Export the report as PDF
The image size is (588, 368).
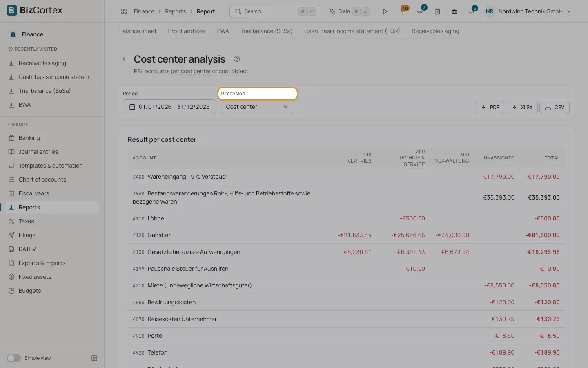coord(490,108)
